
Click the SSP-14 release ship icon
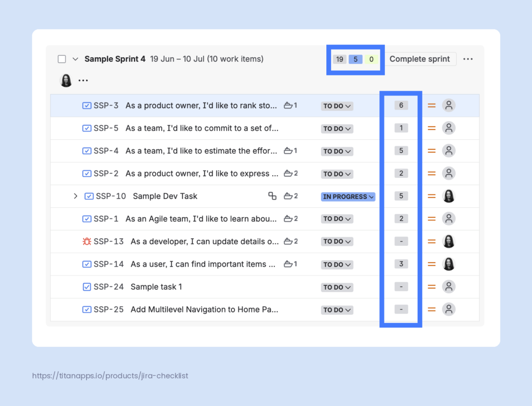(288, 264)
